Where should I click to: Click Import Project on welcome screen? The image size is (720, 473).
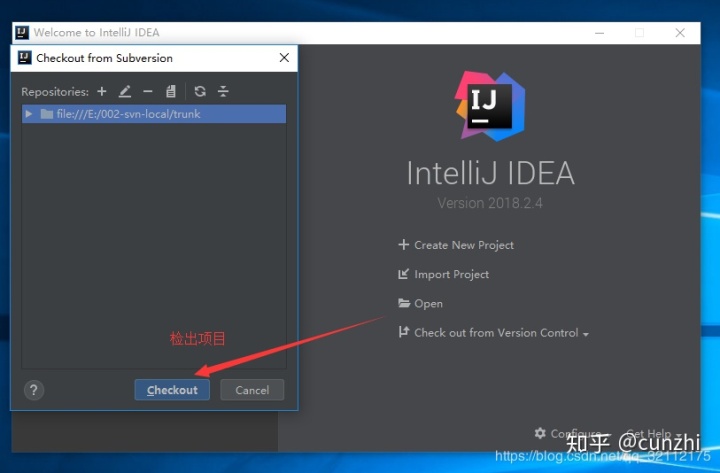tap(451, 274)
